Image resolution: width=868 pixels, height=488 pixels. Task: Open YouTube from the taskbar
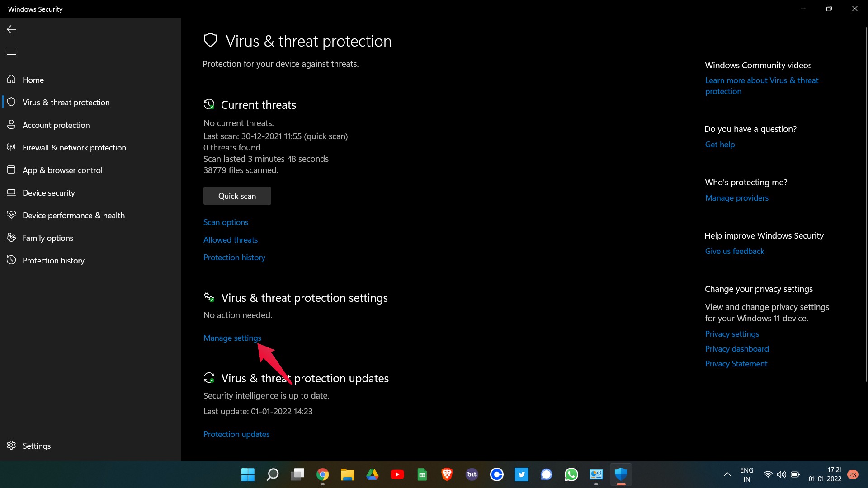pos(397,474)
